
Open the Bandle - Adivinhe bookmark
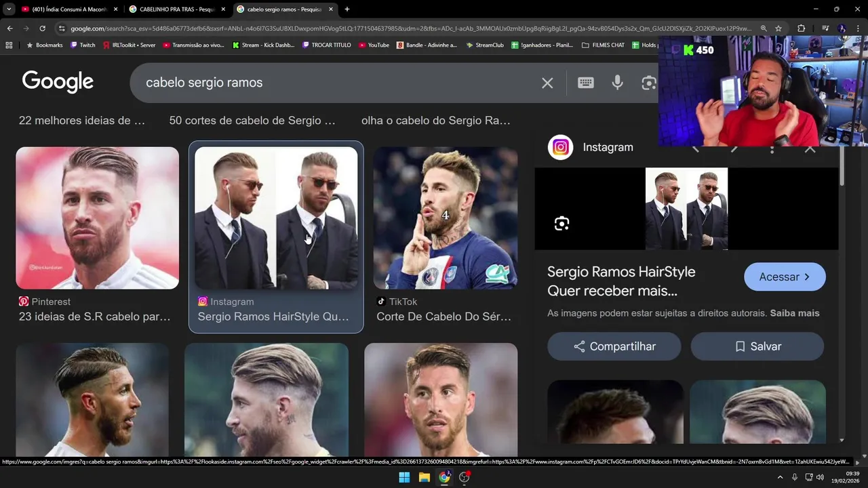click(427, 45)
